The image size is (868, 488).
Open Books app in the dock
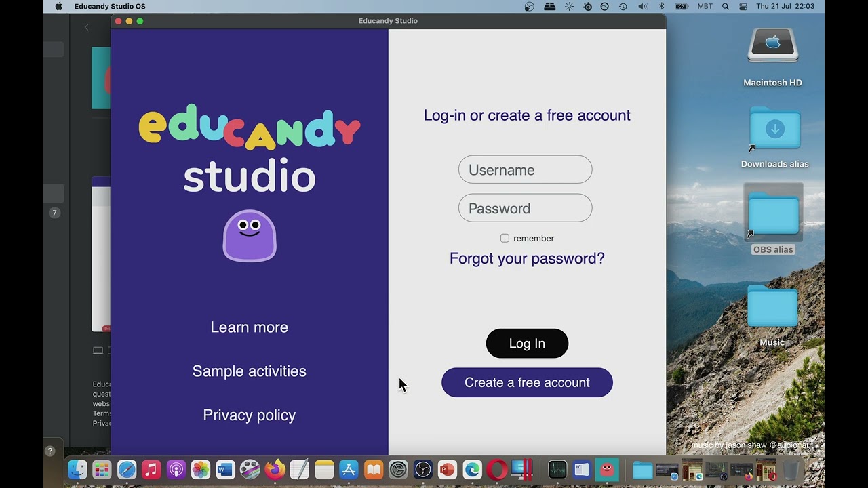pos(374,469)
